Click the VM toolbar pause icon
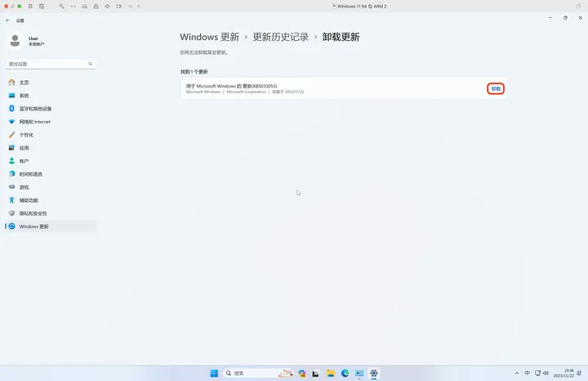Image resolution: width=588 pixels, height=381 pixels. (x=30, y=6)
